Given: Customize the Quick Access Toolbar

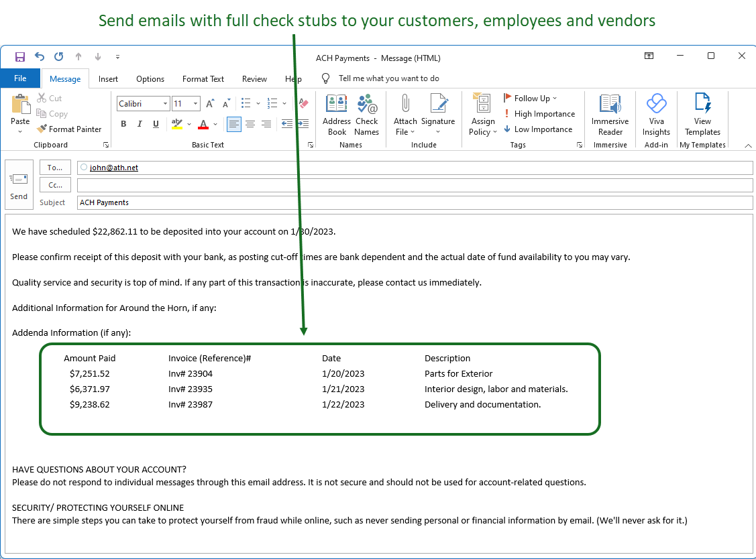Looking at the screenshot, I should point(117,57).
